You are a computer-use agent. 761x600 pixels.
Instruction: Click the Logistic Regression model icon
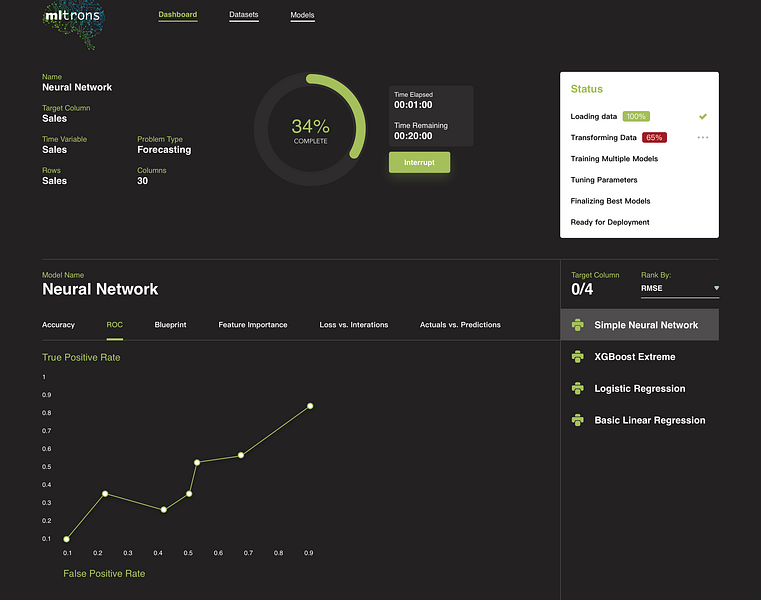(x=578, y=388)
